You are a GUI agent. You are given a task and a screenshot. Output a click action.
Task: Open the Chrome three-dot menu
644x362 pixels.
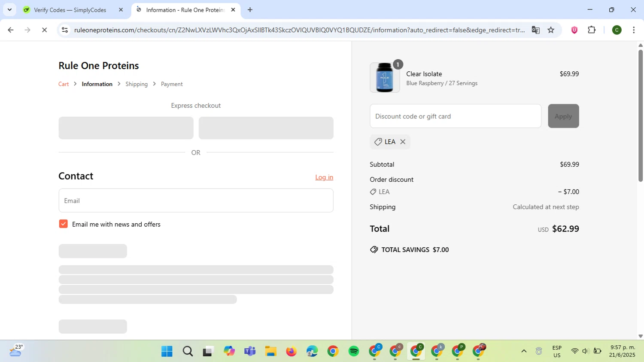634,30
